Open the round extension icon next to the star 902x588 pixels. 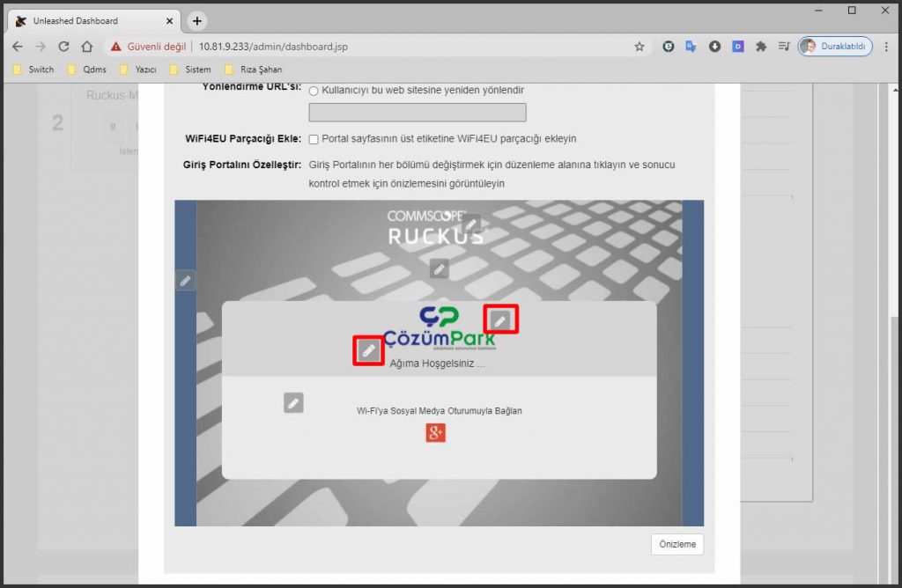coord(668,47)
